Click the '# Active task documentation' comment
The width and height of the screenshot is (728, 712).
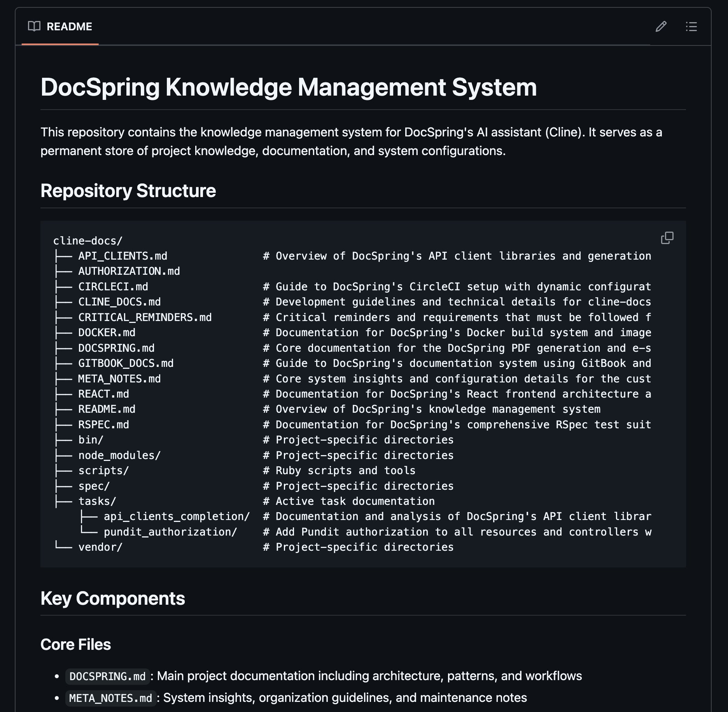pyautogui.click(x=349, y=501)
